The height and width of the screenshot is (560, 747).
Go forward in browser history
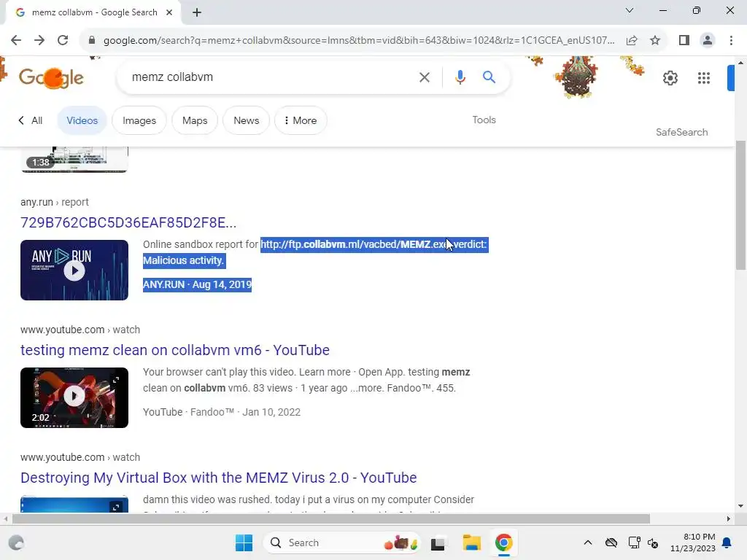pos(39,41)
